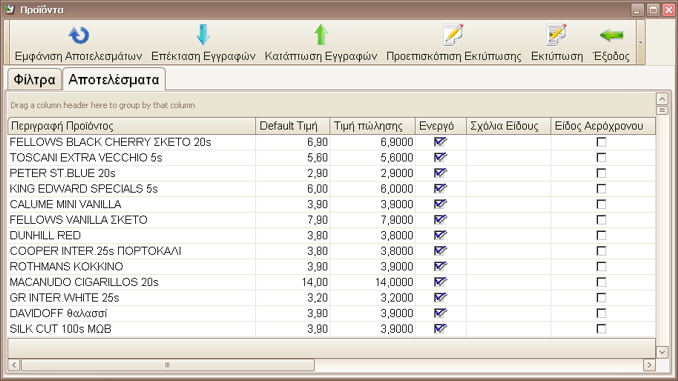Click the Εμφάνιση Αποτελεσμάτων refresh icon
This screenshot has width=678, height=381.
[79, 35]
